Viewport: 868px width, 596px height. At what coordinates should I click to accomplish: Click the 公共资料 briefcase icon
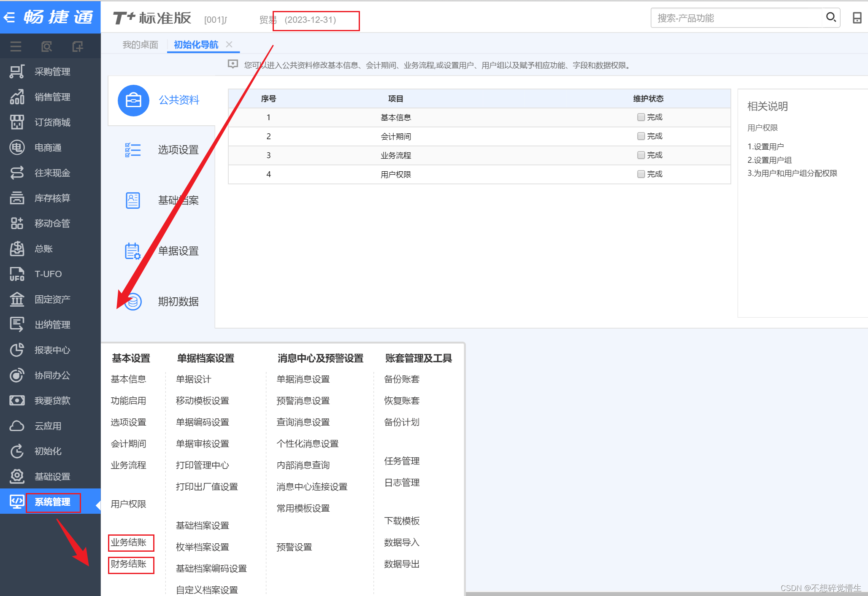133,100
